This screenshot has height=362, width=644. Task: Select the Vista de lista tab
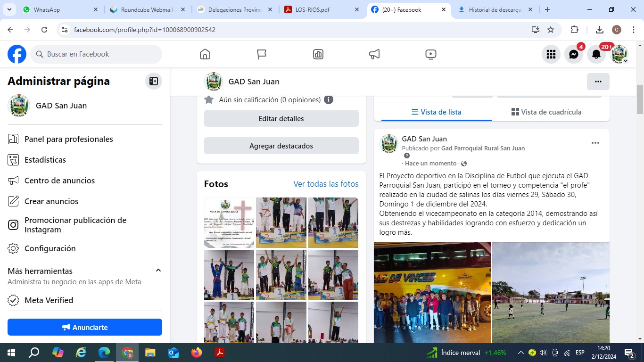pos(436,112)
